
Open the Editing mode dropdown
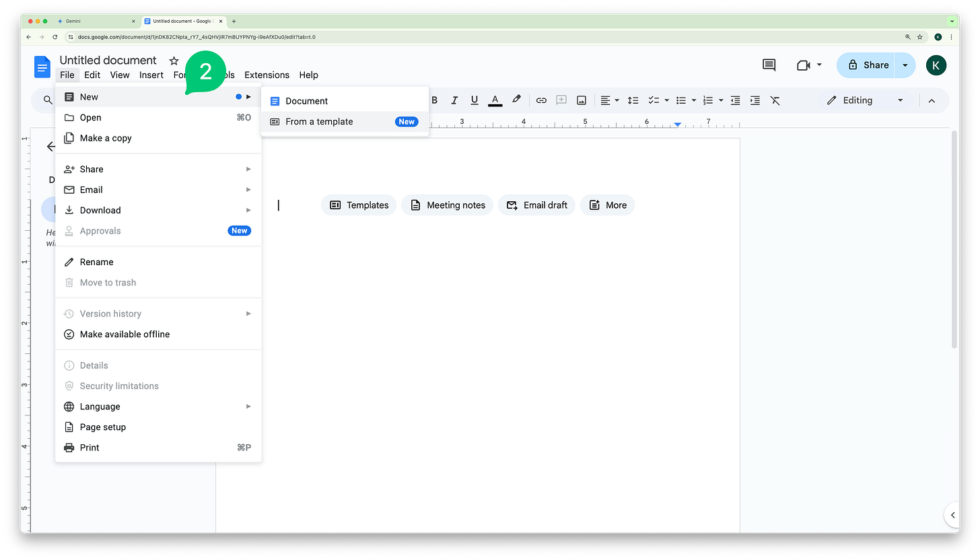click(865, 100)
